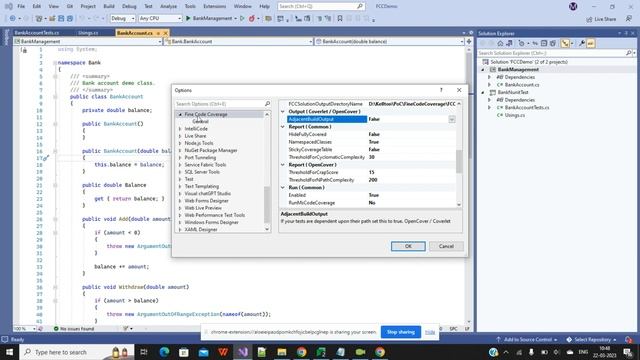Click the split editor icon beside member dropdown
This screenshot has width=640, height=360.
(x=469, y=41)
